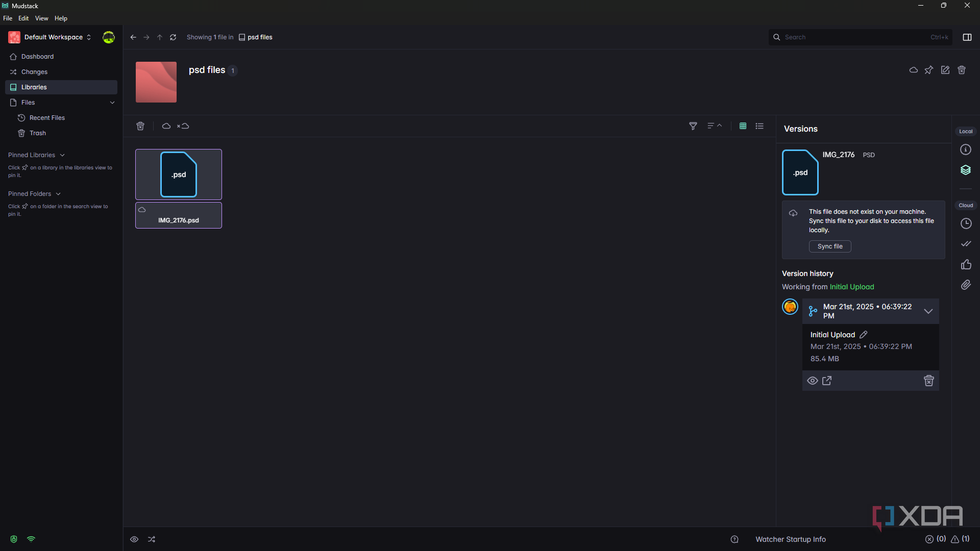Edit the Initial Upload version name
Viewport: 980px width, 551px height.
864,335
